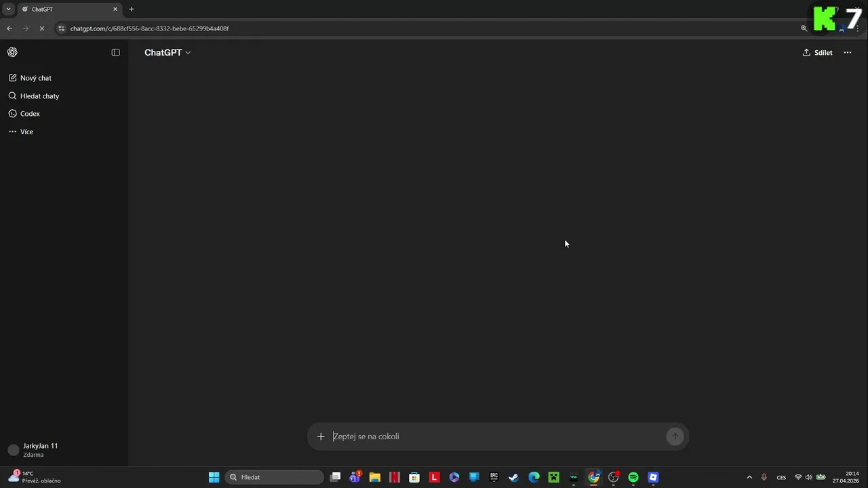Change the CES keyboard language
The height and width of the screenshot is (488, 868).
click(781, 477)
